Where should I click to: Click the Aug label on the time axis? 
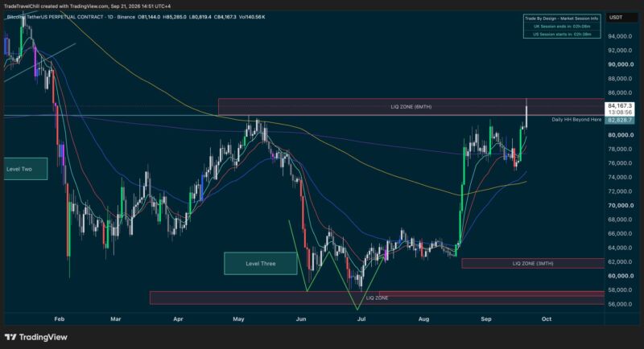(423, 318)
